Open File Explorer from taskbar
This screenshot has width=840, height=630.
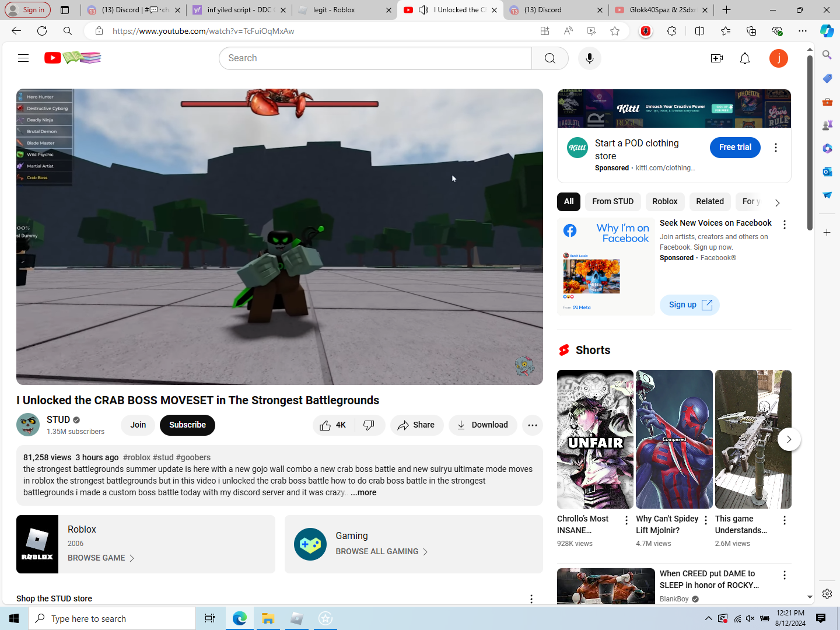pos(268,618)
